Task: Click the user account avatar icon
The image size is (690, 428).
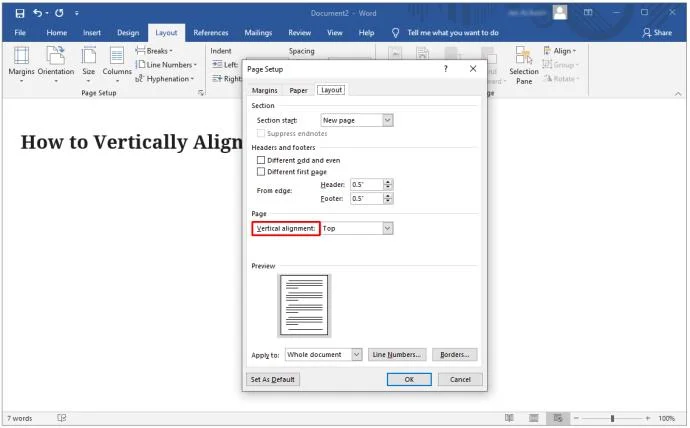Action: 560,12
